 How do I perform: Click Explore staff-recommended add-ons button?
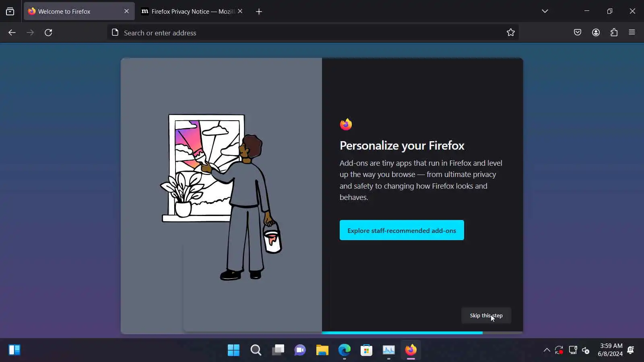click(402, 230)
